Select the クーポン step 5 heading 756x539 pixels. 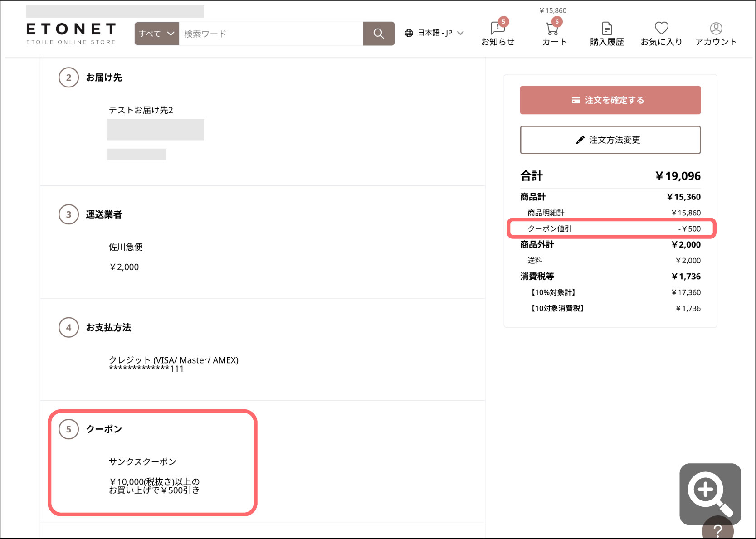pos(104,429)
